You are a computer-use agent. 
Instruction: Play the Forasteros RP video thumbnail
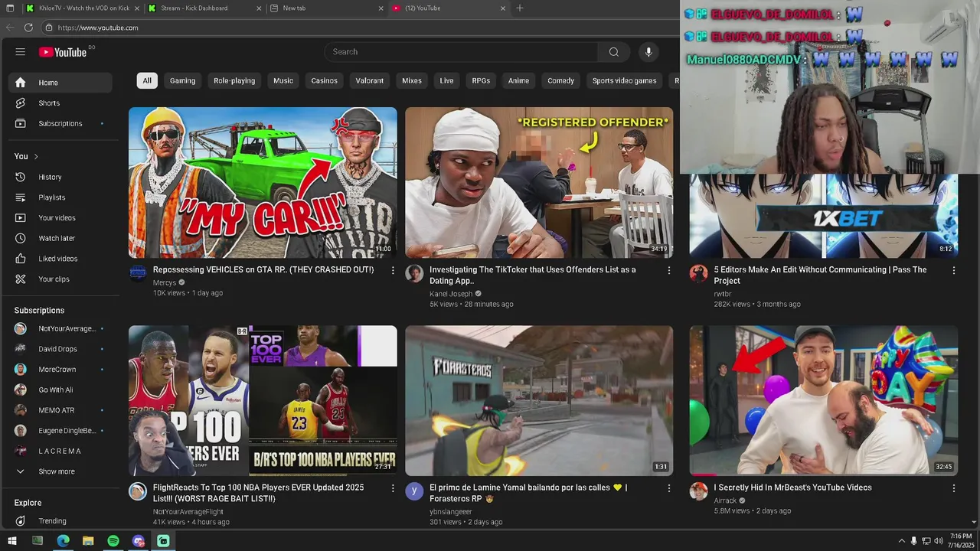click(539, 400)
